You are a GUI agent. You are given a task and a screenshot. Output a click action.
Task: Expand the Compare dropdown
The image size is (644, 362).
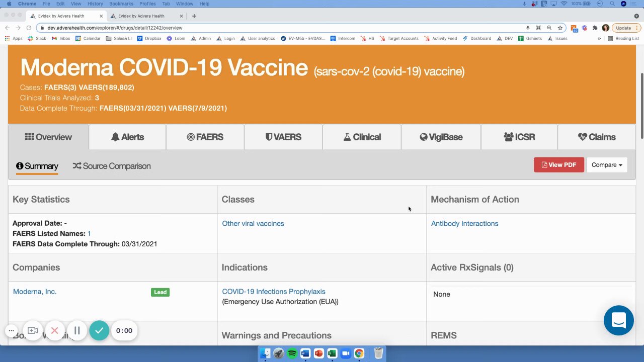(x=607, y=165)
